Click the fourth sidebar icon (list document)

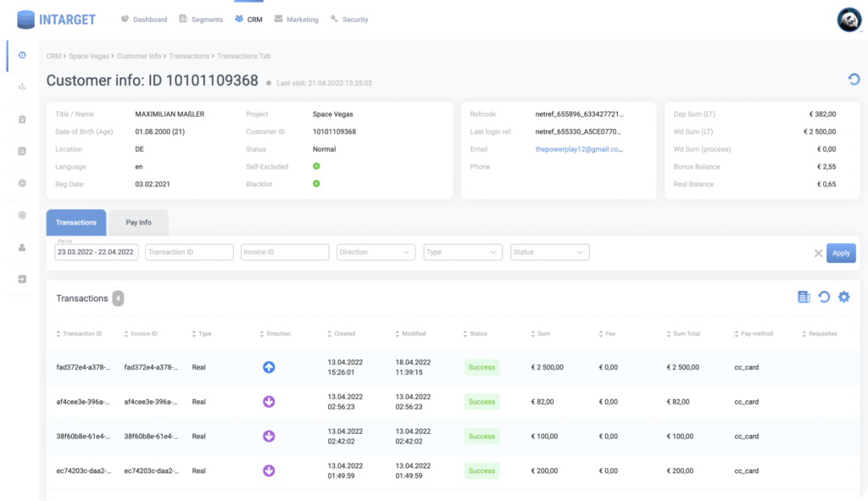point(22,151)
